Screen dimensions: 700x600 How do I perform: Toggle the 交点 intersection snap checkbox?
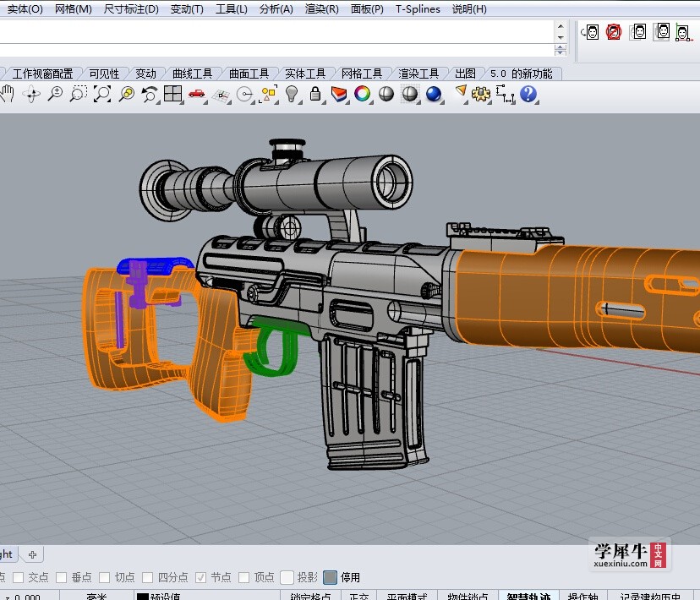click(x=19, y=578)
